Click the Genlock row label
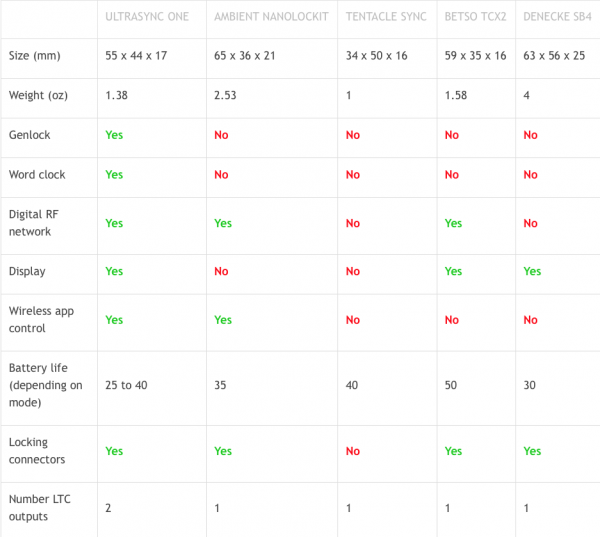 coord(28,134)
